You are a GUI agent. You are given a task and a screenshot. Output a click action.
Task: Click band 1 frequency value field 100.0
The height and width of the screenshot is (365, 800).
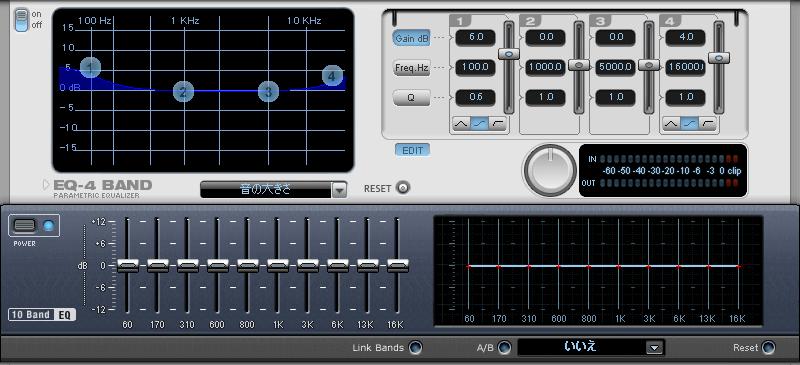coord(476,67)
